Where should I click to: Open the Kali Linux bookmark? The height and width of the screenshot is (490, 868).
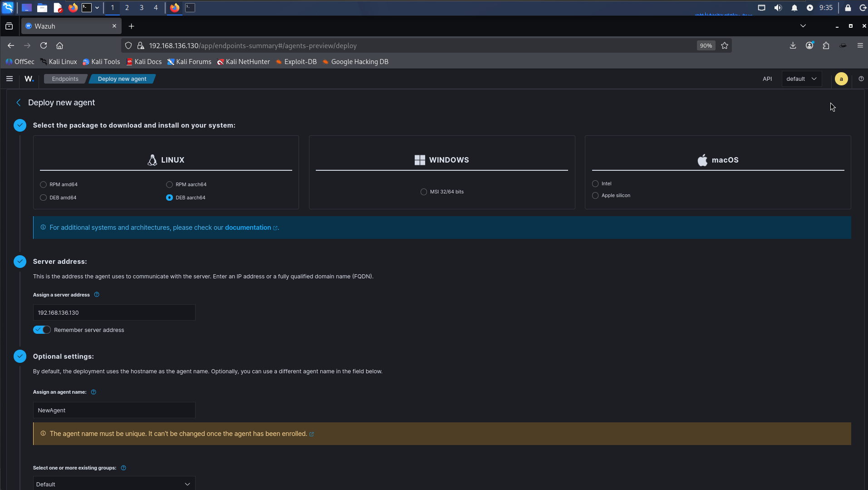59,62
